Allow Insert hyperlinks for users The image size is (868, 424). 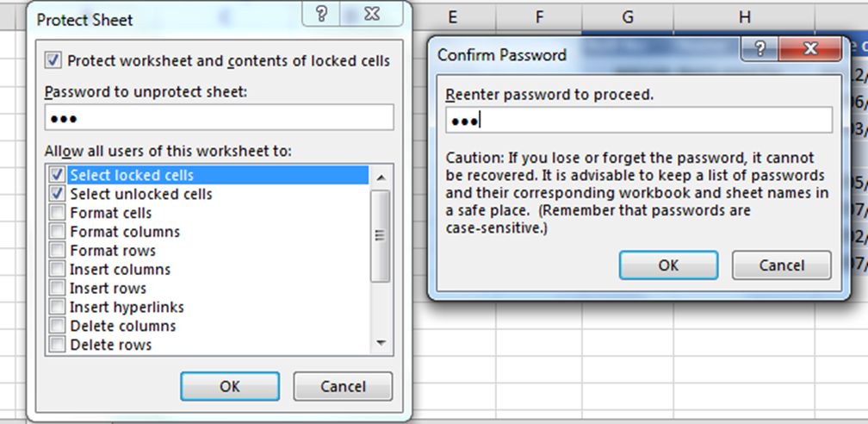pyautogui.click(x=57, y=308)
